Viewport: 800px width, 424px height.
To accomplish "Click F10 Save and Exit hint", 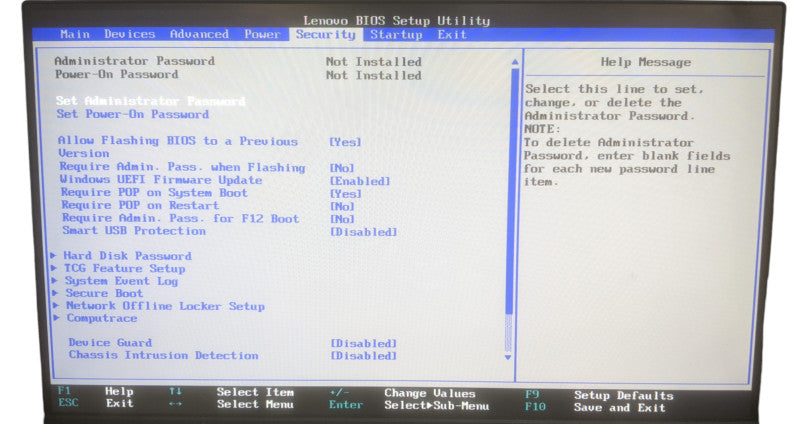I will [595, 407].
